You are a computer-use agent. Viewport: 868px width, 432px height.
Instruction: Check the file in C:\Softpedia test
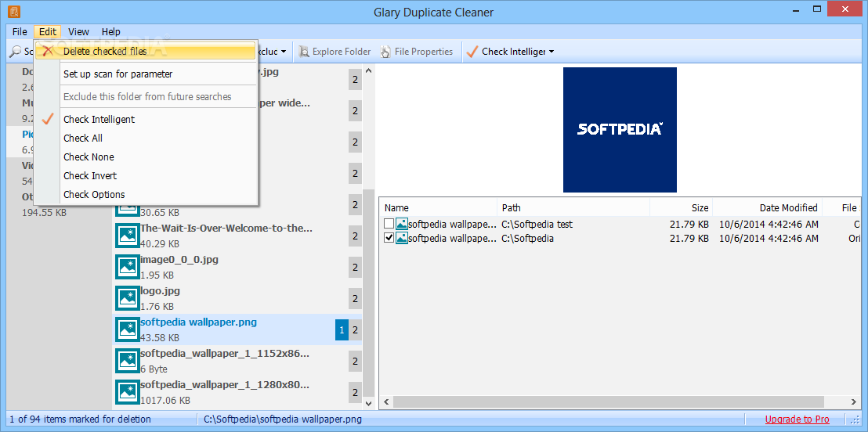click(389, 224)
